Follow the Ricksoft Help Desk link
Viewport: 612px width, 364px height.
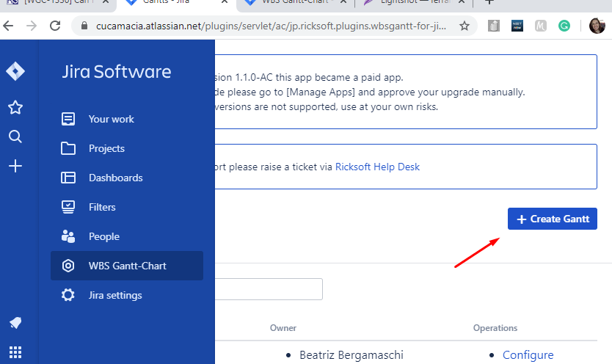[x=377, y=167]
